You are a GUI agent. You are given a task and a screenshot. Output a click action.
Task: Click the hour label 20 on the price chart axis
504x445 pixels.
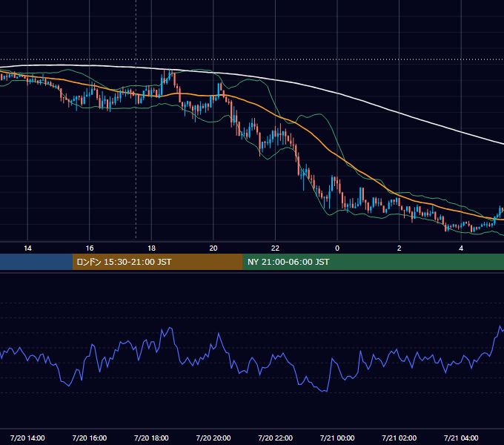coord(213,248)
